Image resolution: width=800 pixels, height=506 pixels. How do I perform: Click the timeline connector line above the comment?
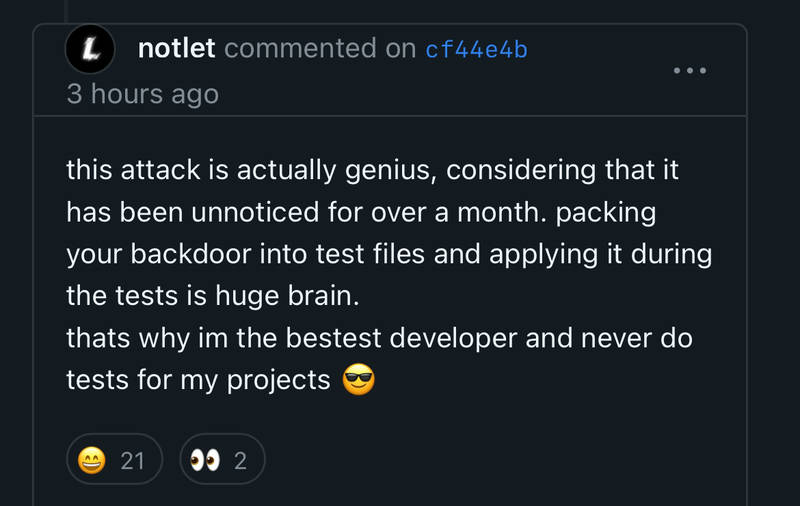tap(65, 11)
